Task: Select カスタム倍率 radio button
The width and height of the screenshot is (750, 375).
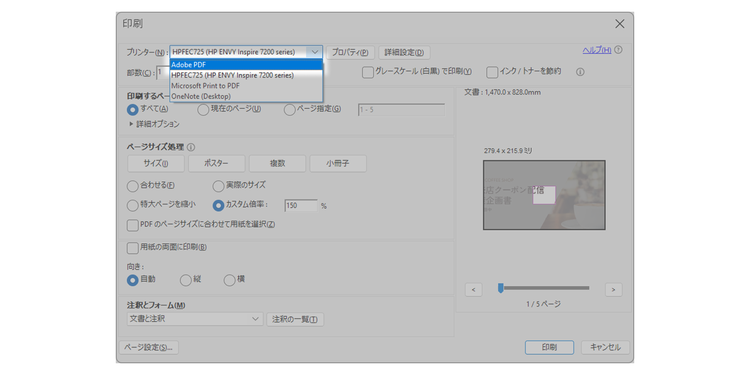Action: (x=218, y=206)
